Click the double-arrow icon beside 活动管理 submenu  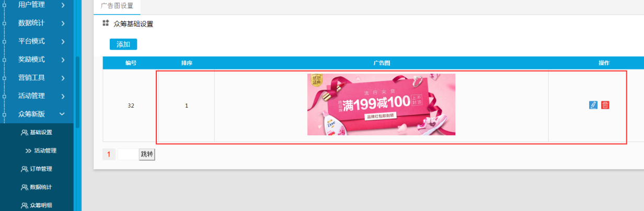(x=29, y=151)
